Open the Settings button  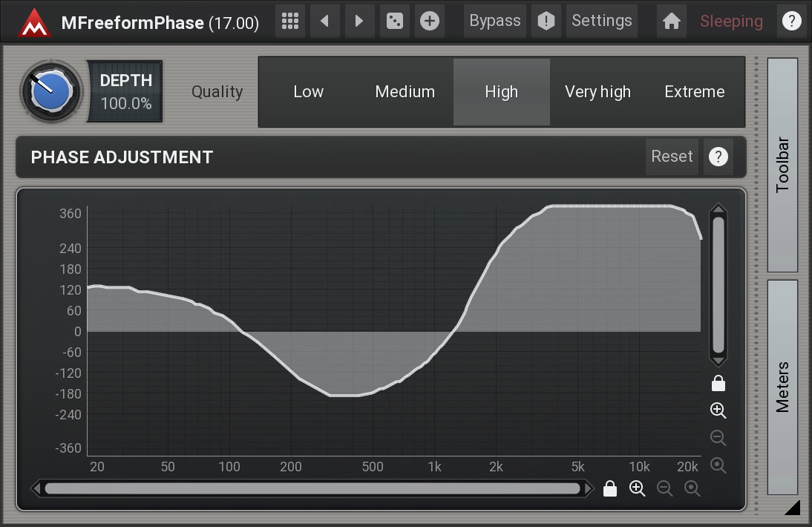click(601, 21)
